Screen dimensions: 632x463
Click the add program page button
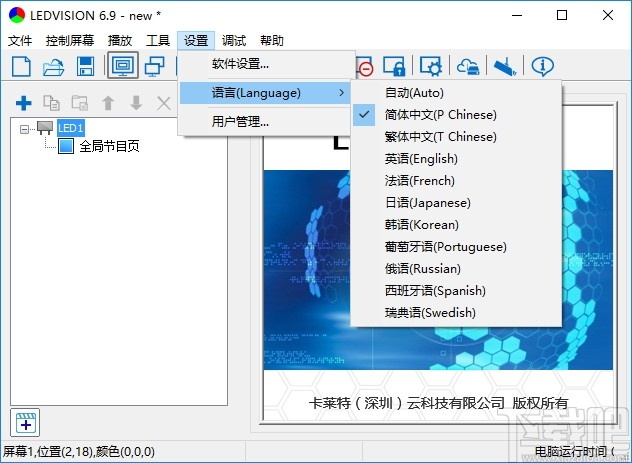[25, 423]
